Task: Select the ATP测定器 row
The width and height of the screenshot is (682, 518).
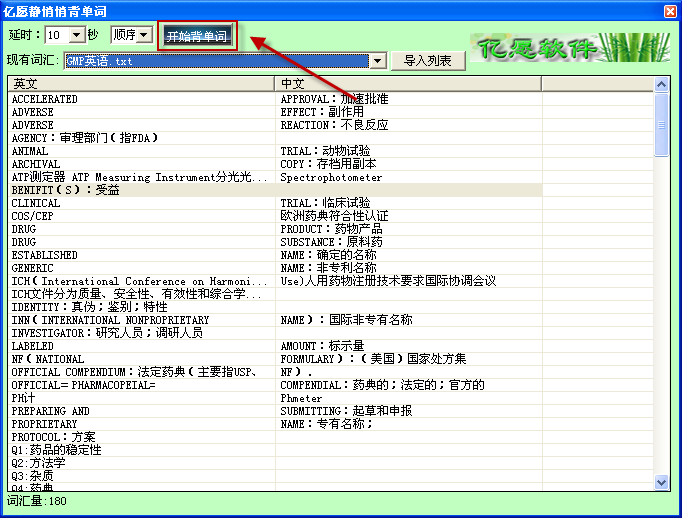Action: coord(276,177)
